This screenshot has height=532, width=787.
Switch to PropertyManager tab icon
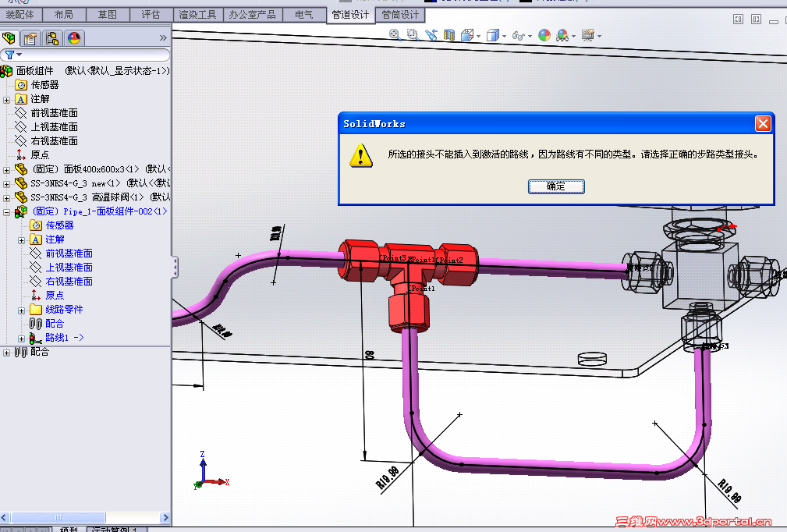30,38
